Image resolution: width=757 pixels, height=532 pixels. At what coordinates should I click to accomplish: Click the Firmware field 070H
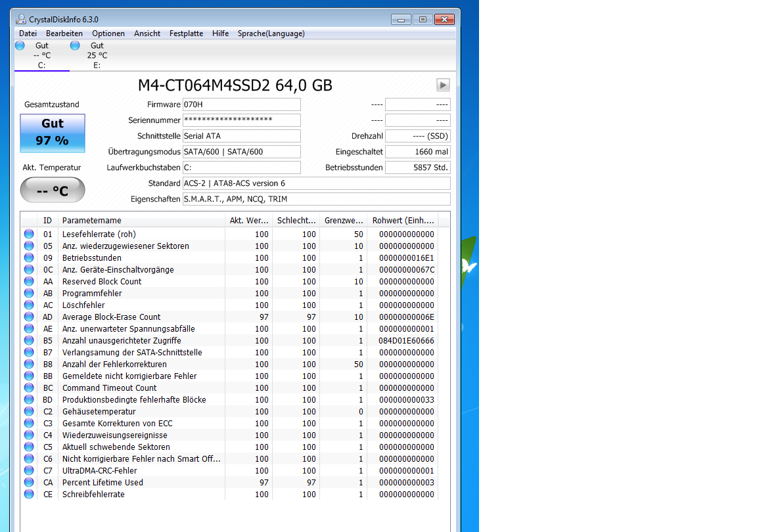(241, 104)
